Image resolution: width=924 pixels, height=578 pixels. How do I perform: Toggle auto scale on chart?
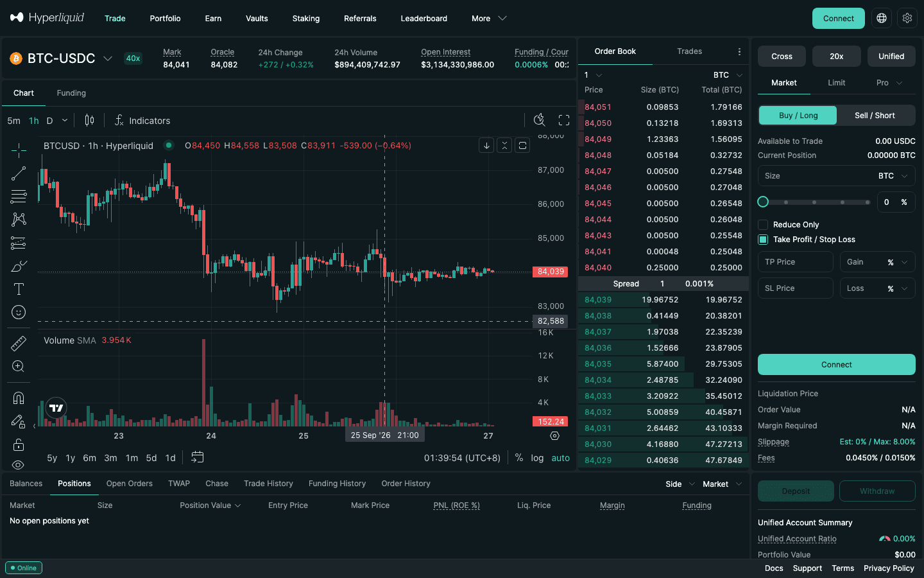coord(560,458)
